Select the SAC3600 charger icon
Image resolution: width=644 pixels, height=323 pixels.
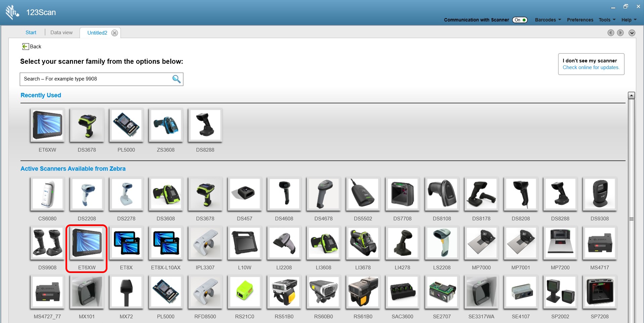point(403,292)
